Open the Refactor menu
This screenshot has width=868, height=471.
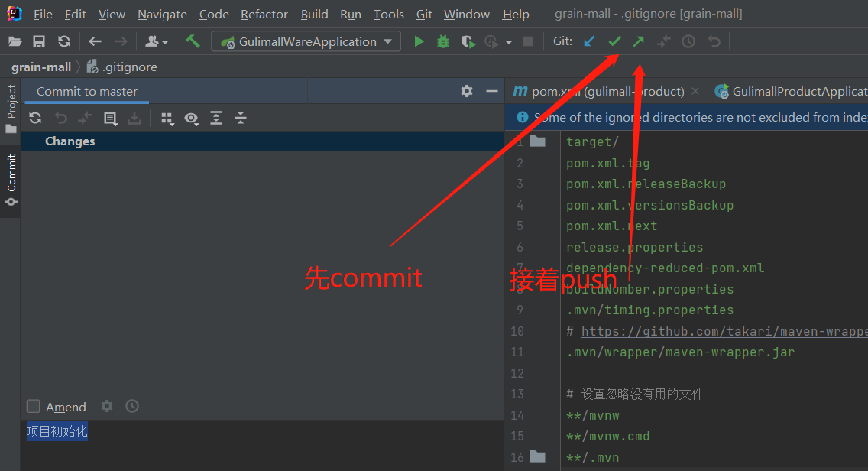click(264, 14)
